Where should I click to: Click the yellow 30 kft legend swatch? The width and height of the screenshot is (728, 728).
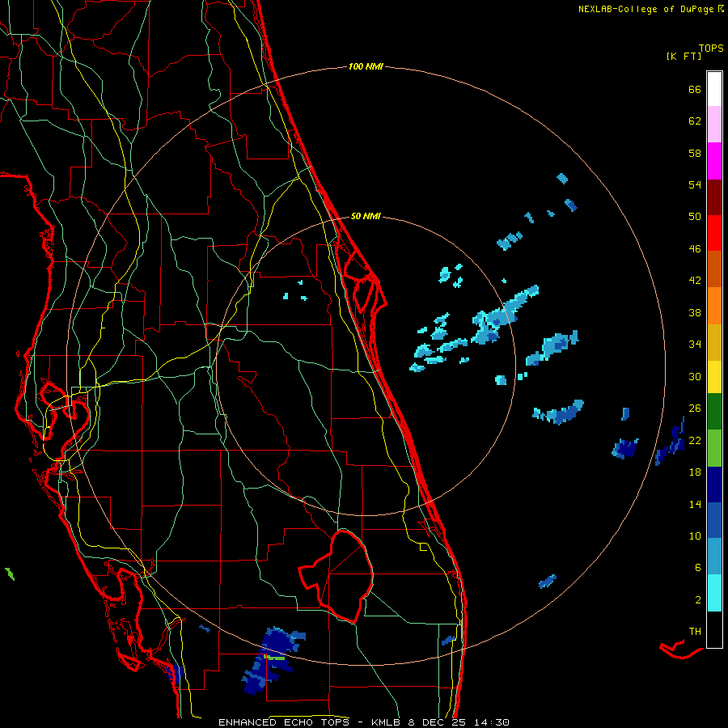pos(714,377)
